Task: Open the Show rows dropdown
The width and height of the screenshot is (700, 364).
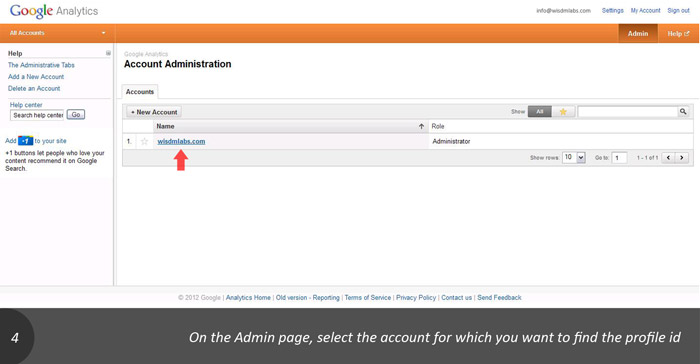Action: [574, 157]
